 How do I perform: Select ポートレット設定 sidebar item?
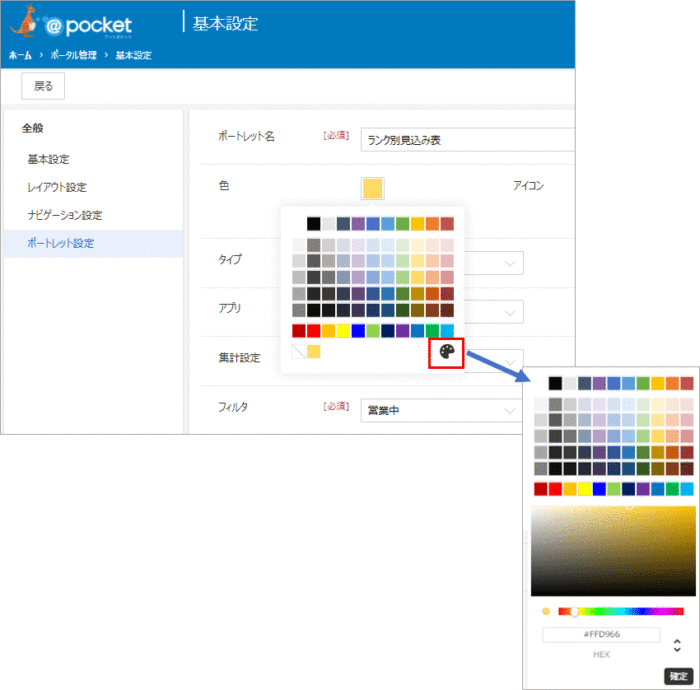point(94,243)
